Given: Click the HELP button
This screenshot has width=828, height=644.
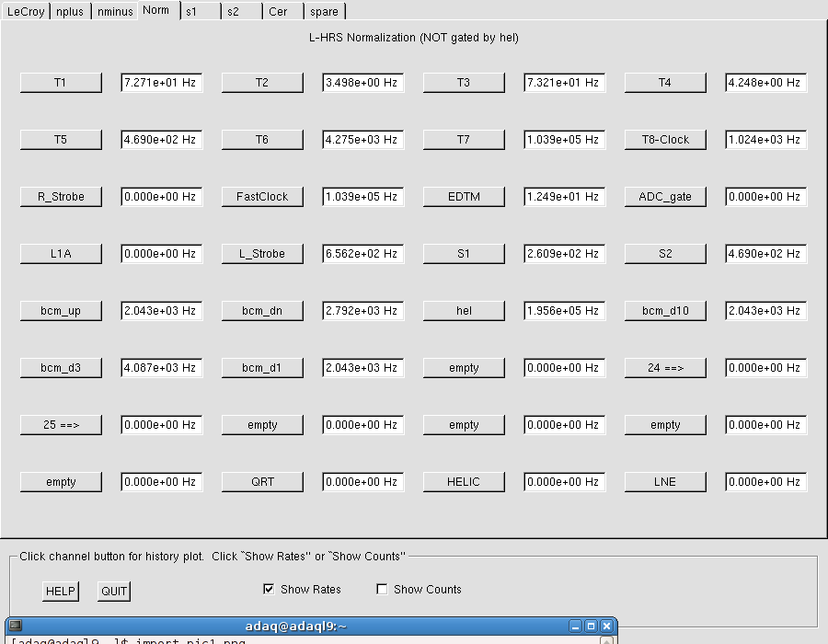Looking at the screenshot, I should click(x=61, y=592).
